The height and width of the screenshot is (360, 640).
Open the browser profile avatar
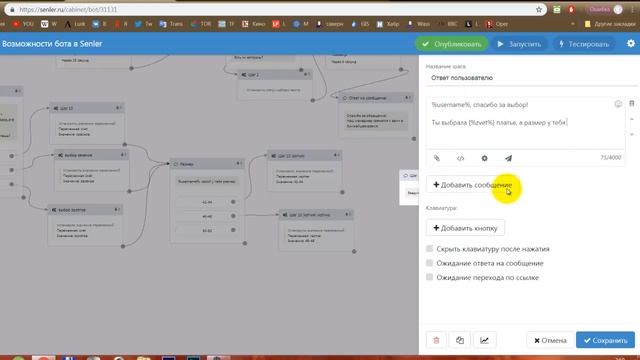pyautogui.click(x=618, y=9)
